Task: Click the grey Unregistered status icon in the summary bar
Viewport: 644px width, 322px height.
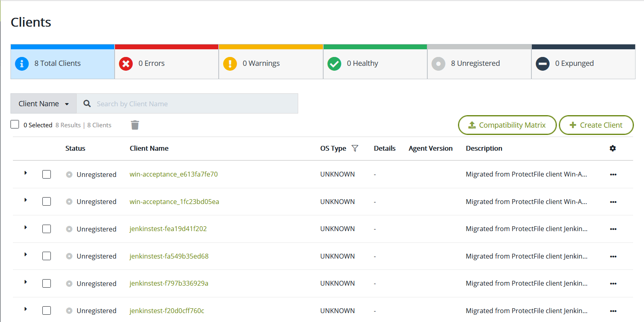Action: pyautogui.click(x=438, y=64)
